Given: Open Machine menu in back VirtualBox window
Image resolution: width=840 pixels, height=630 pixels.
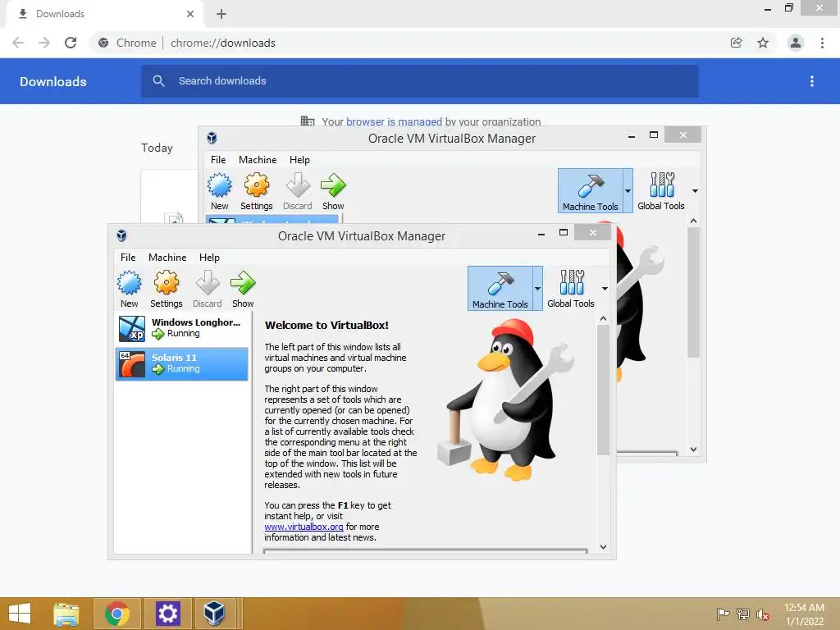Looking at the screenshot, I should click(x=258, y=160).
